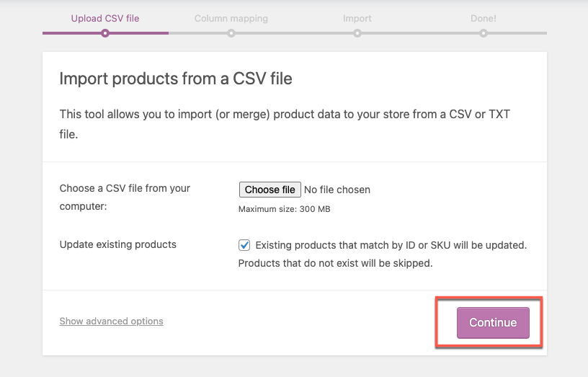588x377 pixels.
Task: Toggle the Update existing products checkbox
Action: [x=244, y=245]
